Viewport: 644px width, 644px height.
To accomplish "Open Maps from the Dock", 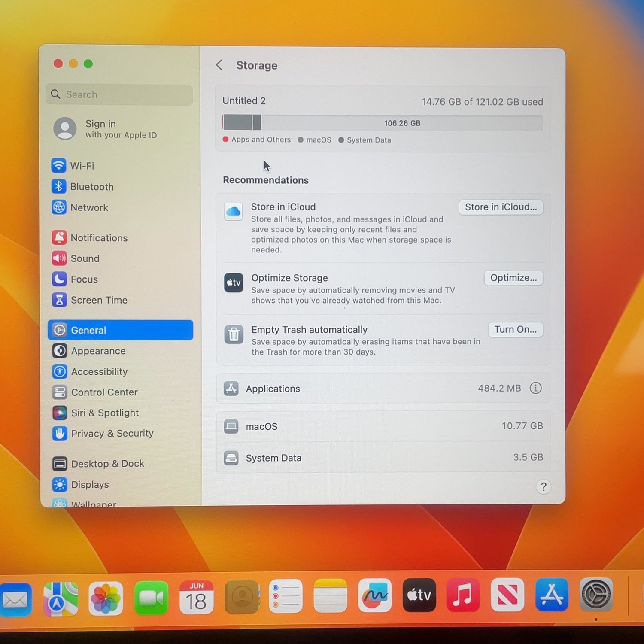I will pyautogui.click(x=61, y=599).
